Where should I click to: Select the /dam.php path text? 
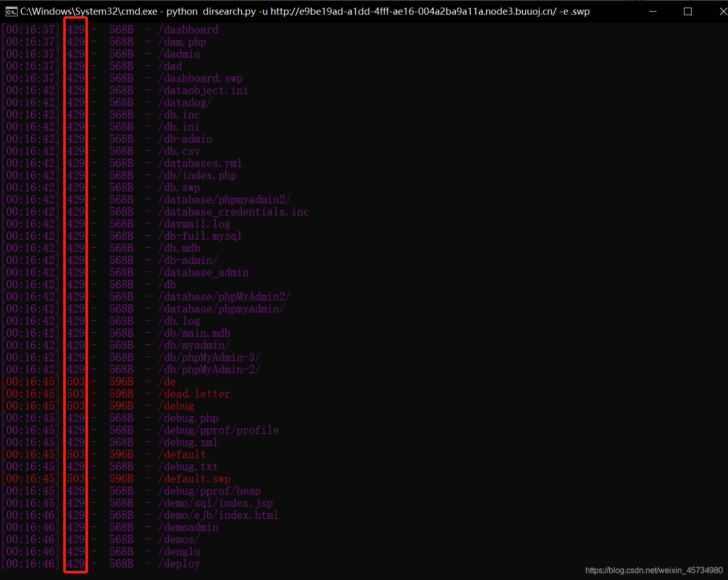(x=182, y=42)
